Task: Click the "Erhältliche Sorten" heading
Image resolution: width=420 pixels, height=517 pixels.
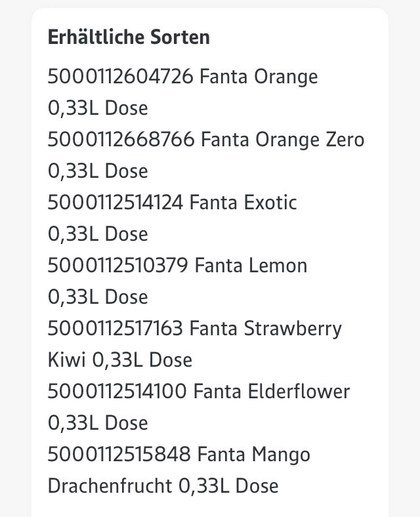Action: [x=129, y=37]
